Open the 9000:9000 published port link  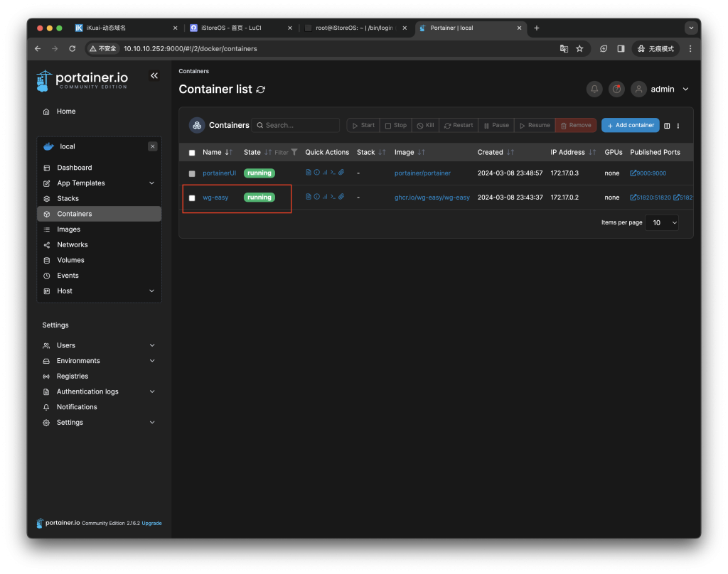point(648,173)
